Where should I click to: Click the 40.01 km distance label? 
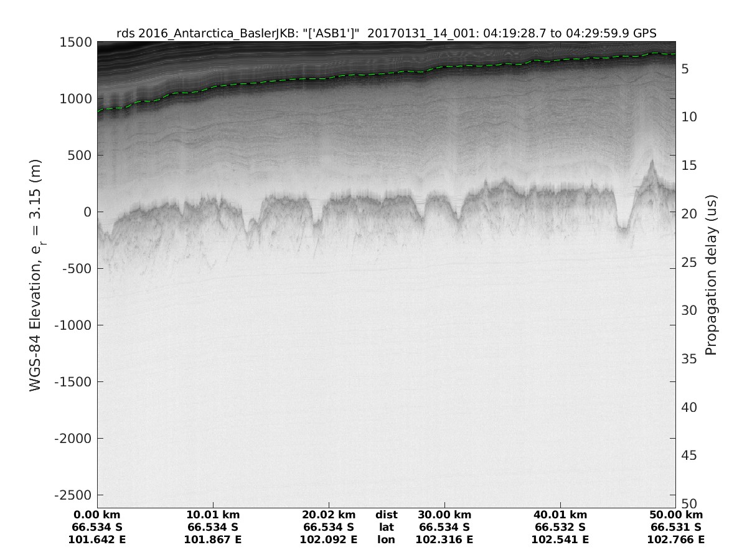pos(560,515)
